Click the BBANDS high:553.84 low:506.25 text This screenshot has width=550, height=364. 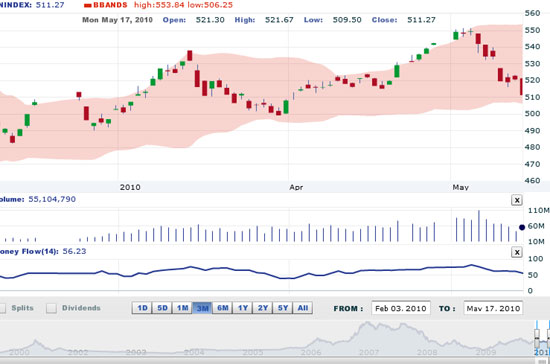183,5
